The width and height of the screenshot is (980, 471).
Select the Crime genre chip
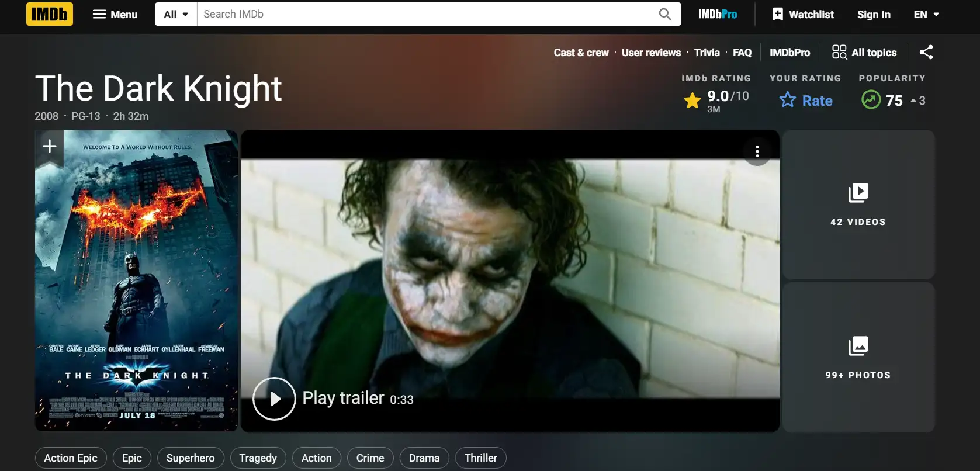370,458
